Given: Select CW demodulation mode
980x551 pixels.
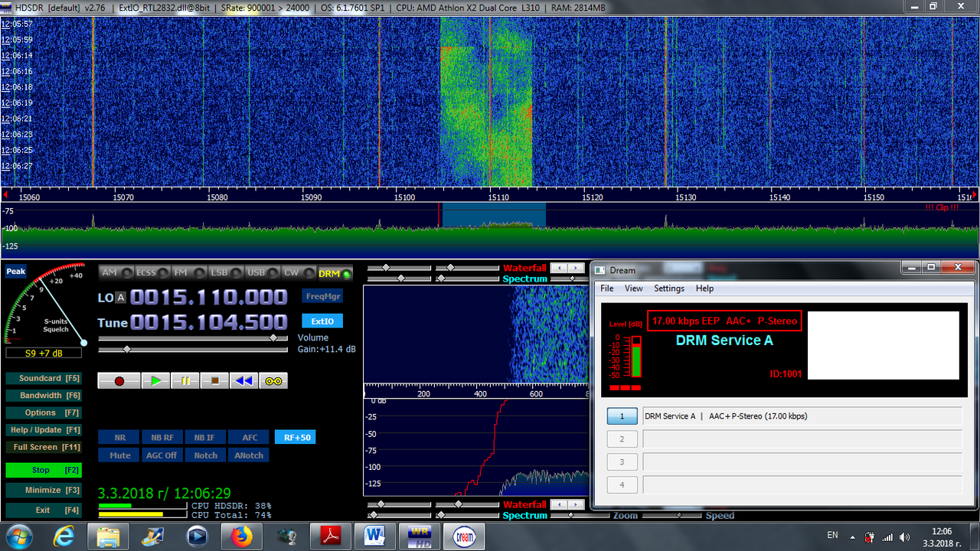Looking at the screenshot, I should coord(299,272).
